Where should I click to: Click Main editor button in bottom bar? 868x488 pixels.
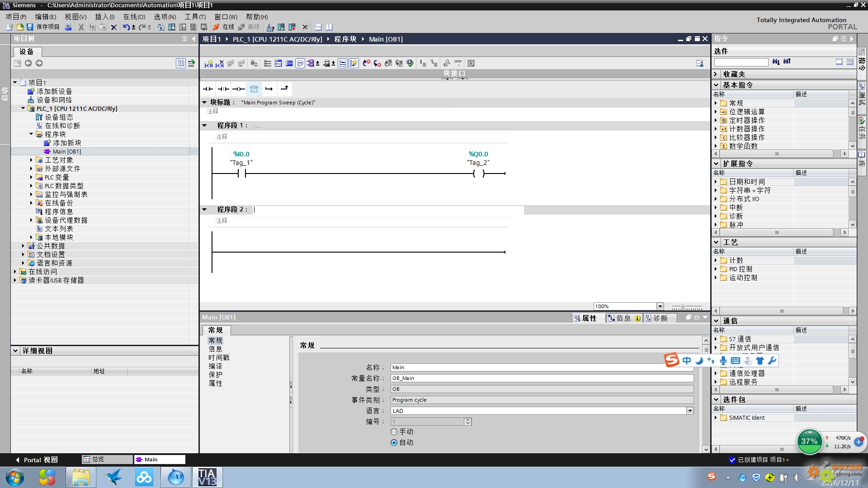tap(160, 459)
